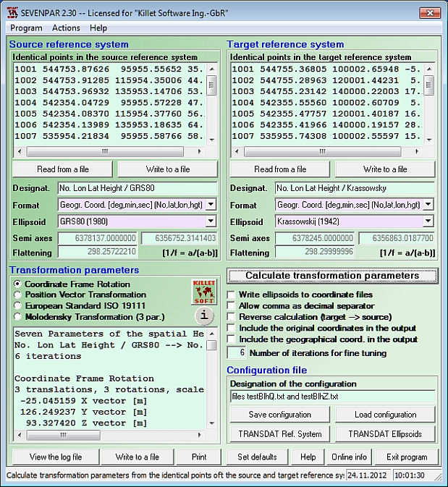This screenshot has height=487, width=448.
Task: Open target Format dropdown arrow
Action: pos(428,205)
